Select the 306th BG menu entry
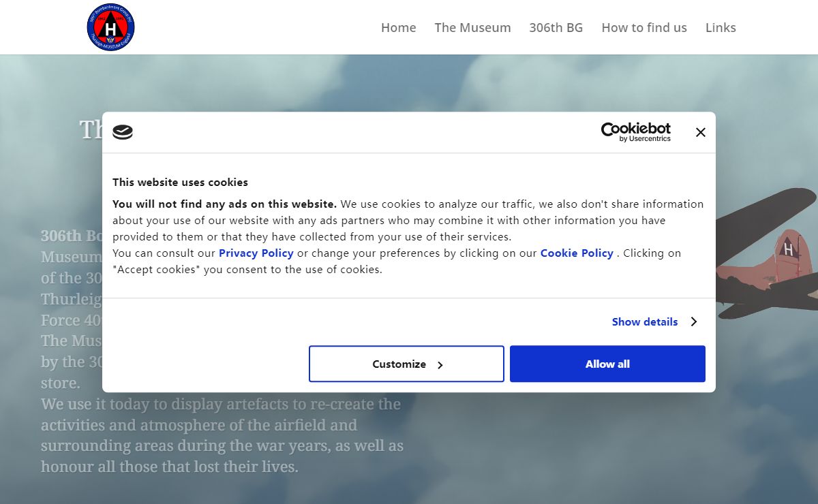This screenshot has width=818, height=504. click(556, 28)
